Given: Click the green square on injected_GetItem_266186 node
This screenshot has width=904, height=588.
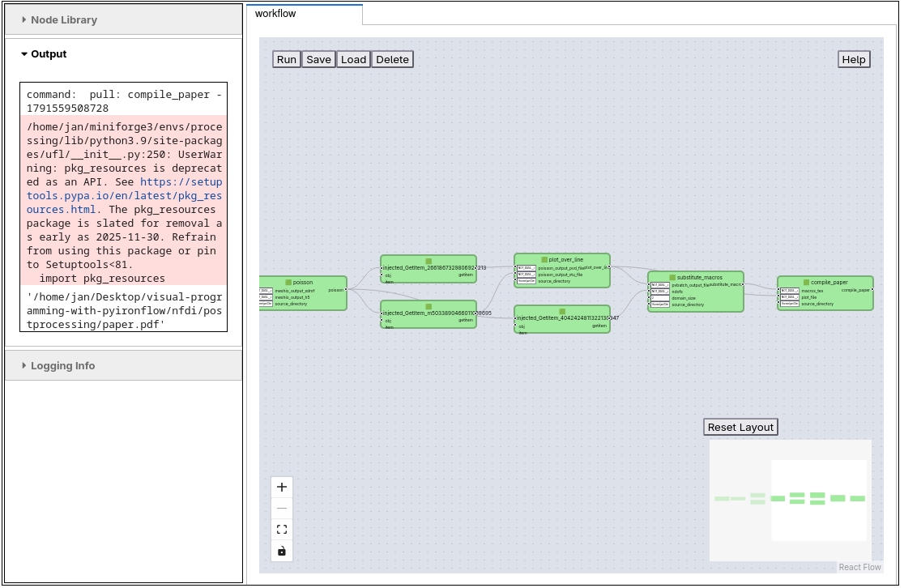Looking at the screenshot, I should tap(429, 261).
